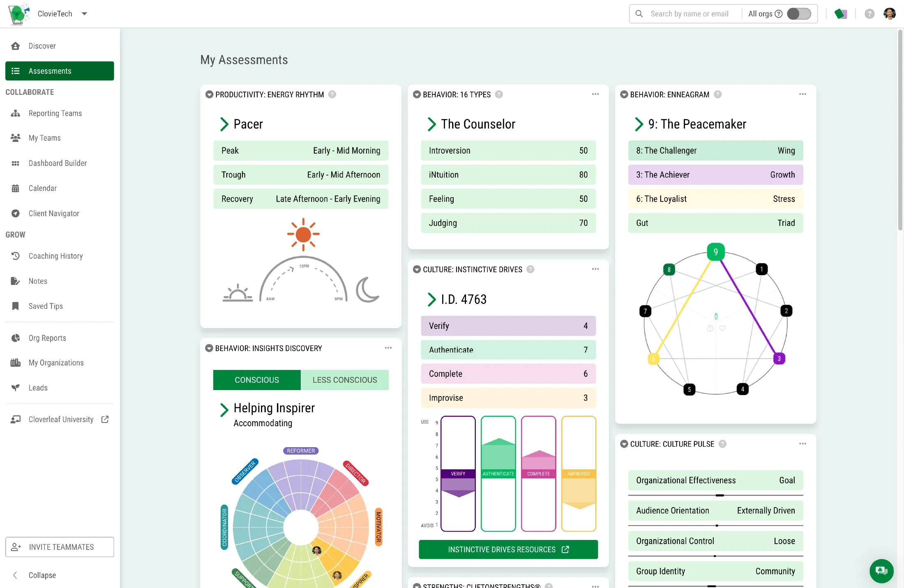Image resolution: width=904 pixels, height=588 pixels.
Task: Open Org Reports
Action: coord(47,338)
